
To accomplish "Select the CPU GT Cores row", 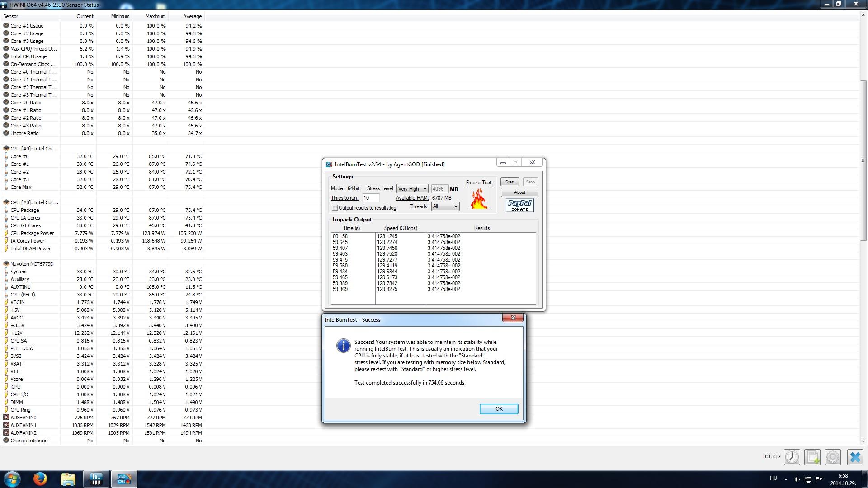I will click(x=103, y=225).
